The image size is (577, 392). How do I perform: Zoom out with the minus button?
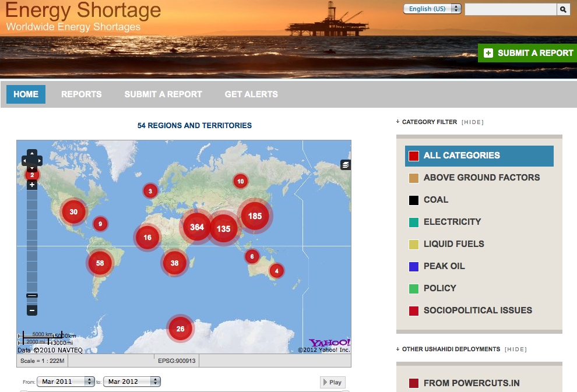pyautogui.click(x=32, y=310)
